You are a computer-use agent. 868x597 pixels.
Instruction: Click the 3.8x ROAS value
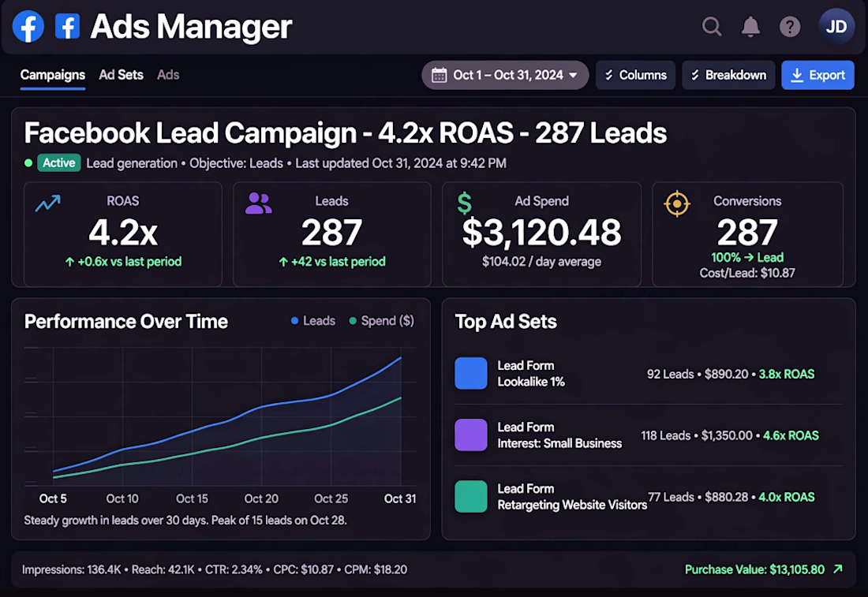tap(786, 374)
